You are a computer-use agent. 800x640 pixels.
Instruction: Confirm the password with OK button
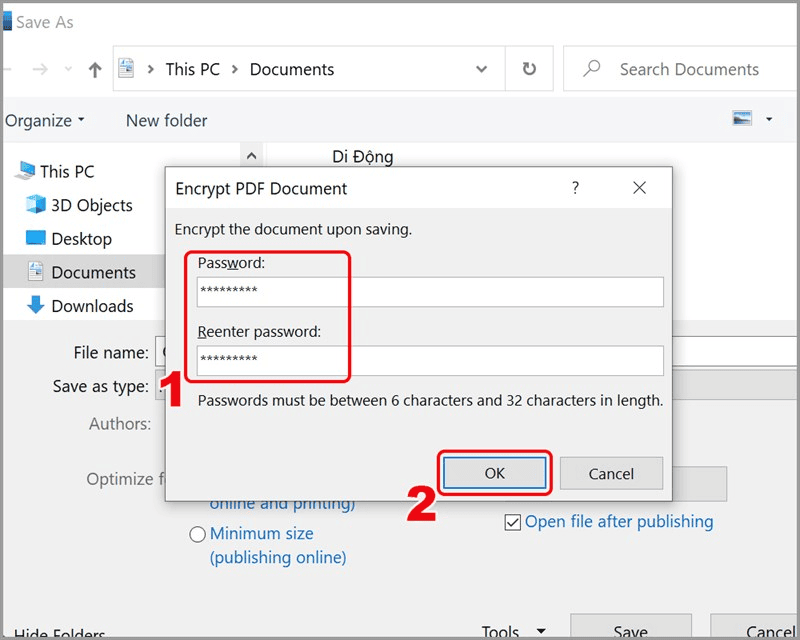(x=495, y=473)
